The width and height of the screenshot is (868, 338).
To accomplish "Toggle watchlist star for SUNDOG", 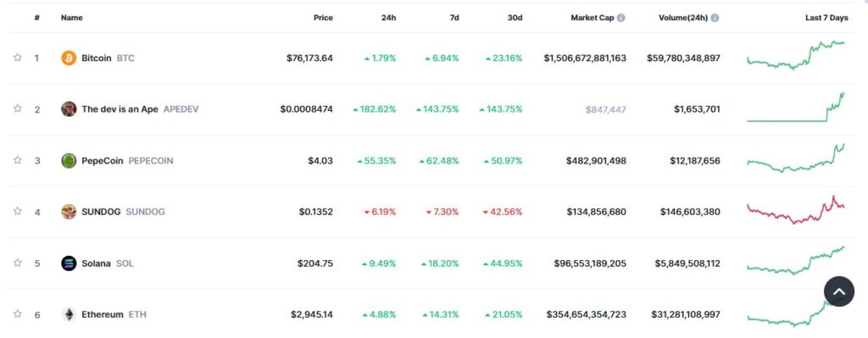I will click(17, 211).
